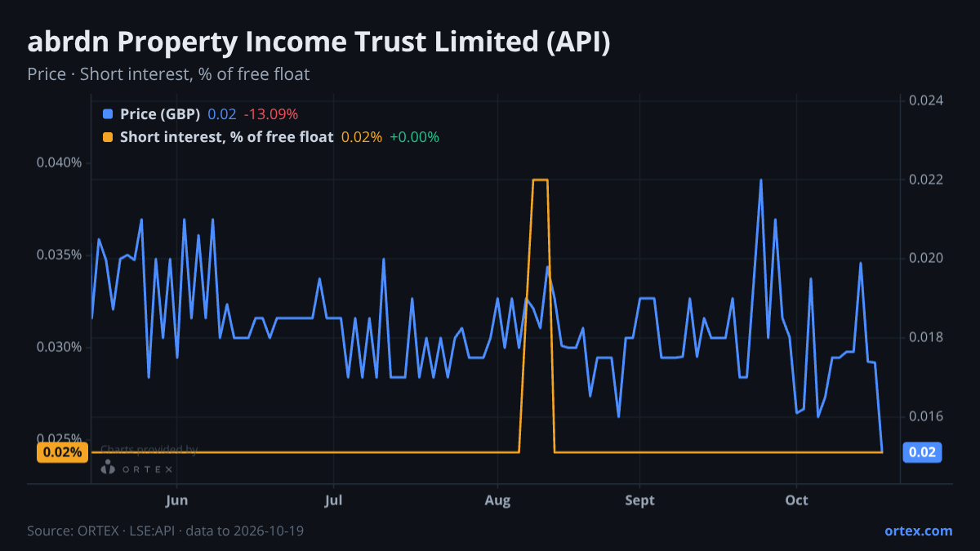Click the 'Jul' x-axis label
980x551 pixels.
click(x=333, y=500)
